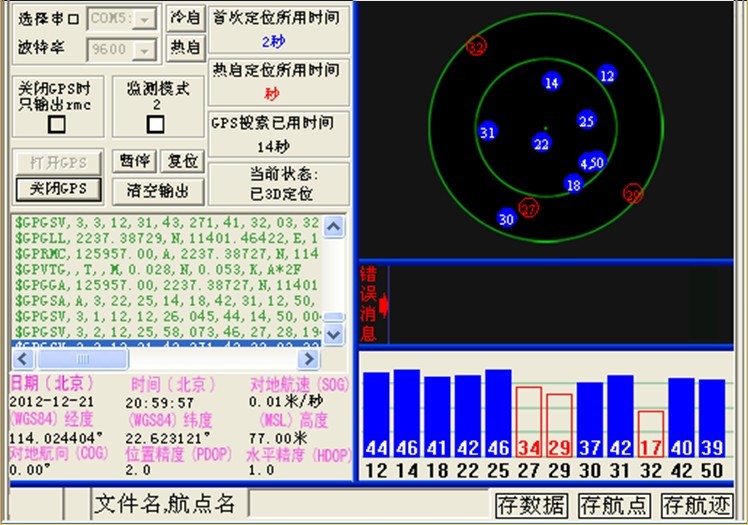Image resolution: width=748 pixels, height=525 pixels.
Task: Click the 热启 hot start button
Action: (186, 48)
